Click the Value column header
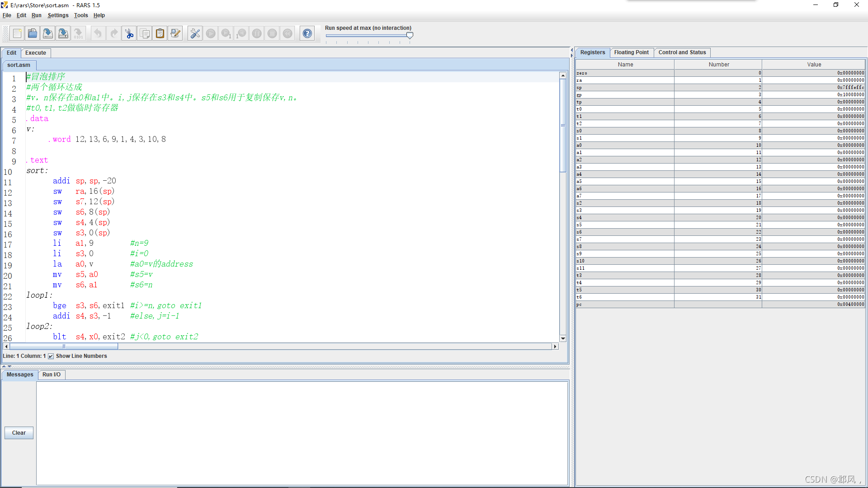868x488 pixels. pos(814,65)
